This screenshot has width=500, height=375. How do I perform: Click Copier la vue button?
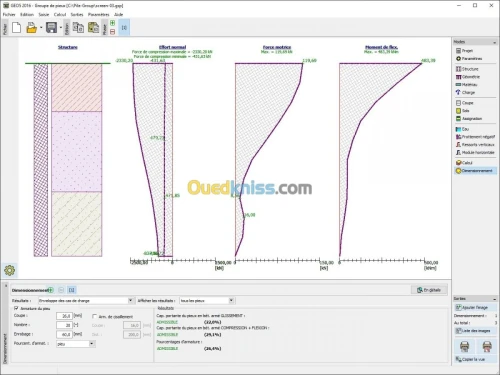pos(476,359)
